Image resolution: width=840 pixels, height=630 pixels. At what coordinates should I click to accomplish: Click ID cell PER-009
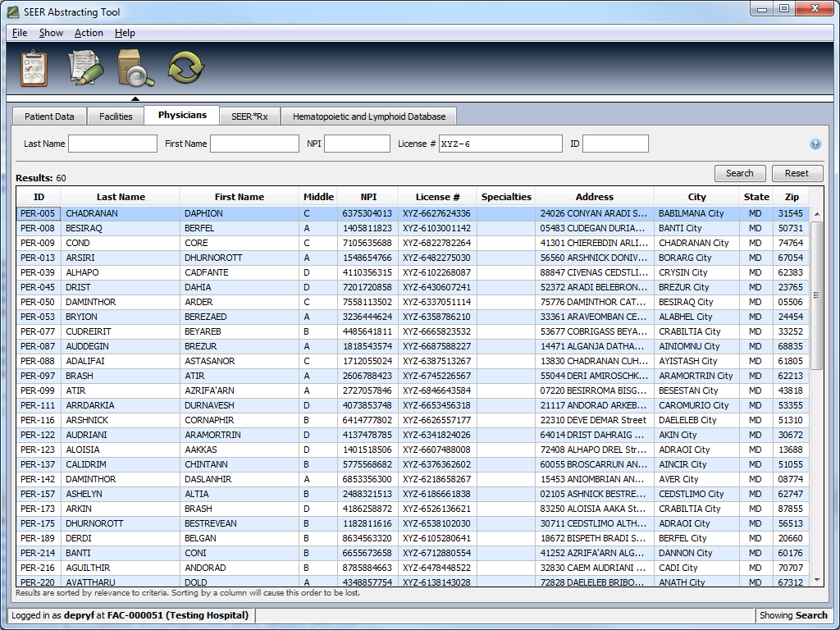(x=38, y=243)
